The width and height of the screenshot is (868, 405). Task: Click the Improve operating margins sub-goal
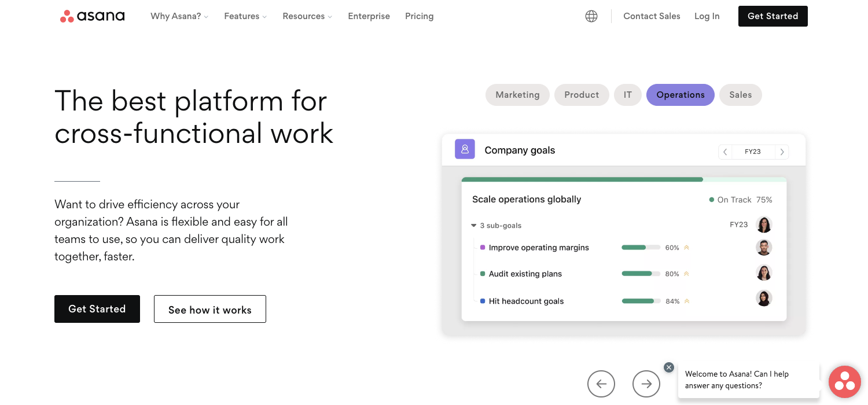539,248
